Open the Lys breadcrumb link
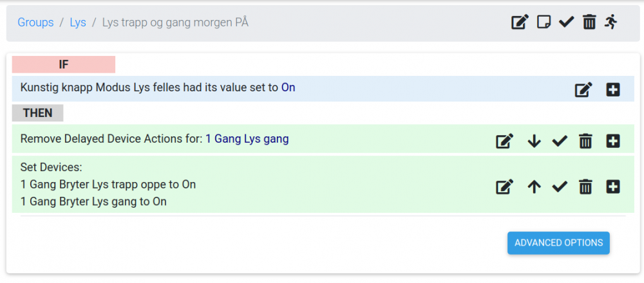Viewport: 644px width, 283px height. [x=77, y=23]
